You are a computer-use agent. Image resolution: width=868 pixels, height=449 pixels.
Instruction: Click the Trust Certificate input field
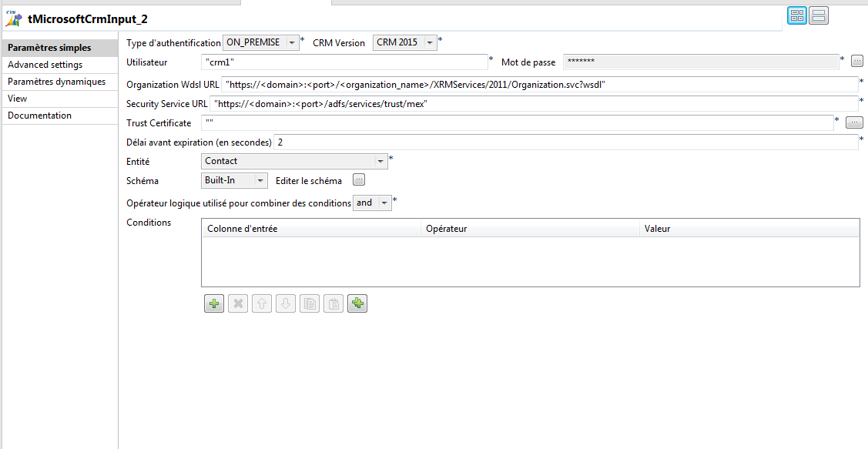(x=518, y=123)
